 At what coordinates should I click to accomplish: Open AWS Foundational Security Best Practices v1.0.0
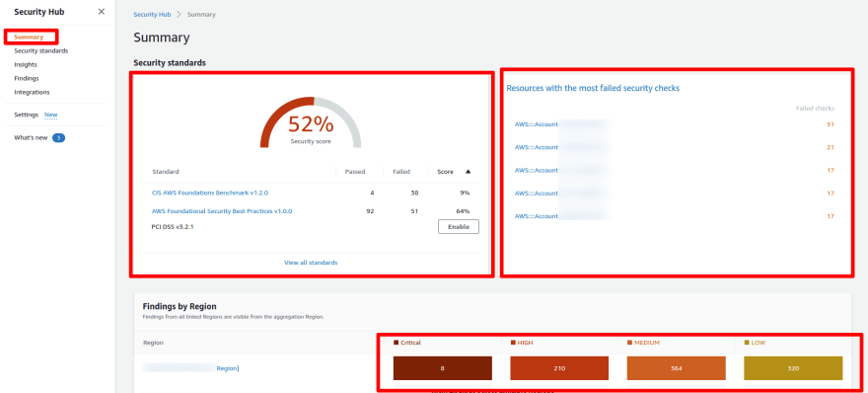(x=222, y=211)
